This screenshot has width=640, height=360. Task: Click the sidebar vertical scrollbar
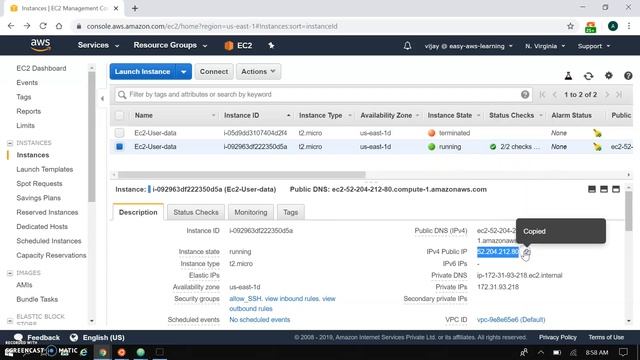coord(91,137)
